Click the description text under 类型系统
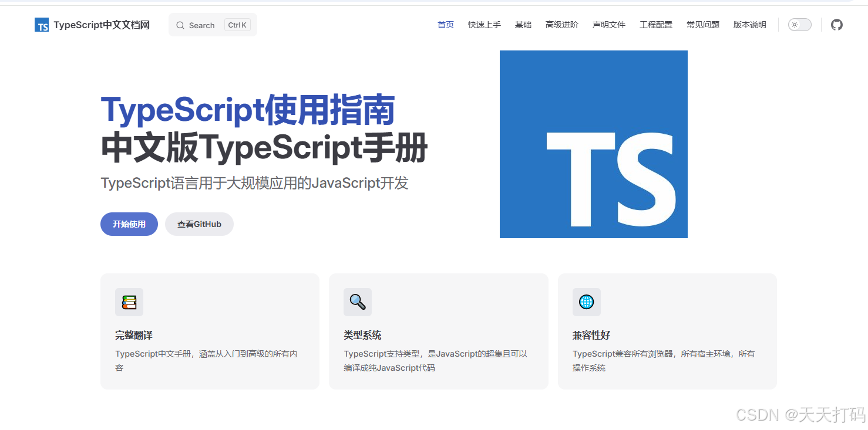Screen dimensions: 868x430 435,361
